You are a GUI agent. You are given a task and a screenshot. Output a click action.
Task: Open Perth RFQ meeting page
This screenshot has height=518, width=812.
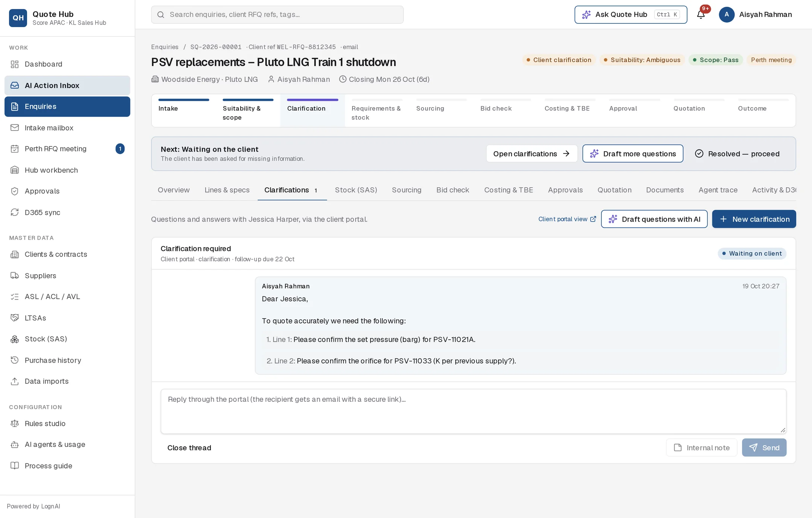click(x=67, y=149)
